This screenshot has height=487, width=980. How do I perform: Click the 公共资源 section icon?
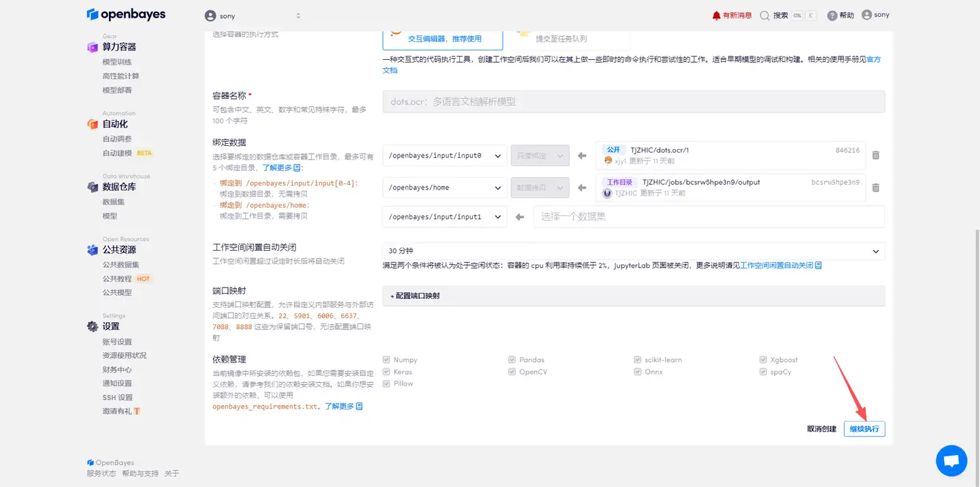click(92, 250)
